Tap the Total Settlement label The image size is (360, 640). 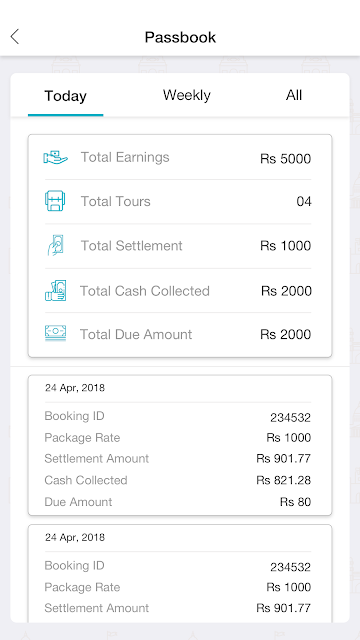point(131,246)
